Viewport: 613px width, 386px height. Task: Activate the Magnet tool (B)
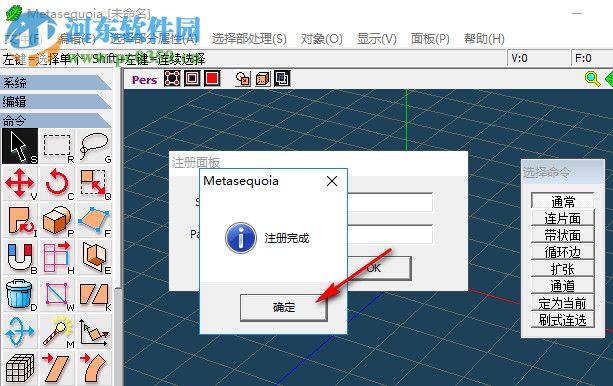point(20,258)
